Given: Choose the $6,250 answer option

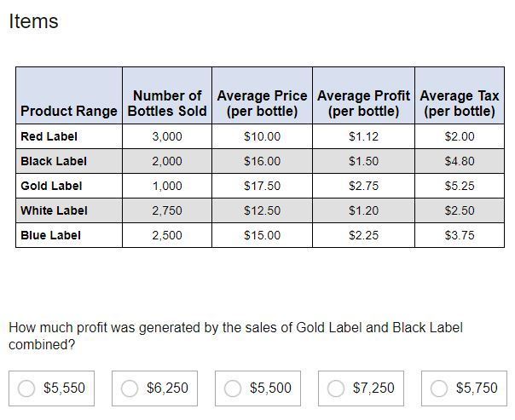Looking at the screenshot, I should pos(130,388).
